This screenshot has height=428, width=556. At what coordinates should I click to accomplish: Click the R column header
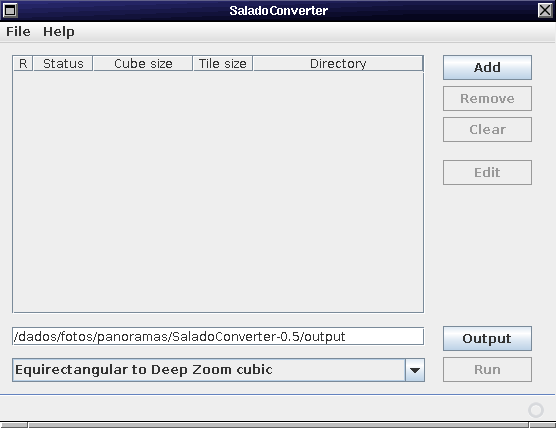[x=23, y=63]
